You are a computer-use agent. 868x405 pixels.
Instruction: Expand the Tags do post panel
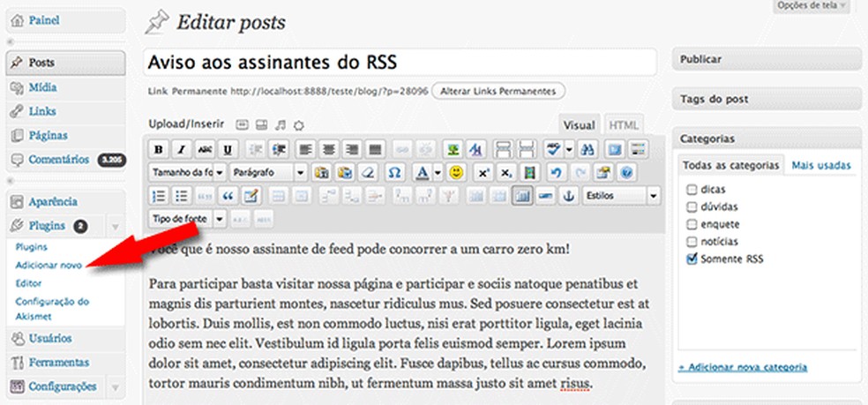(767, 99)
